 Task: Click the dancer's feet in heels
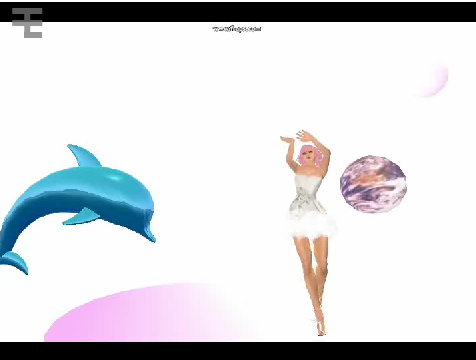point(320,327)
